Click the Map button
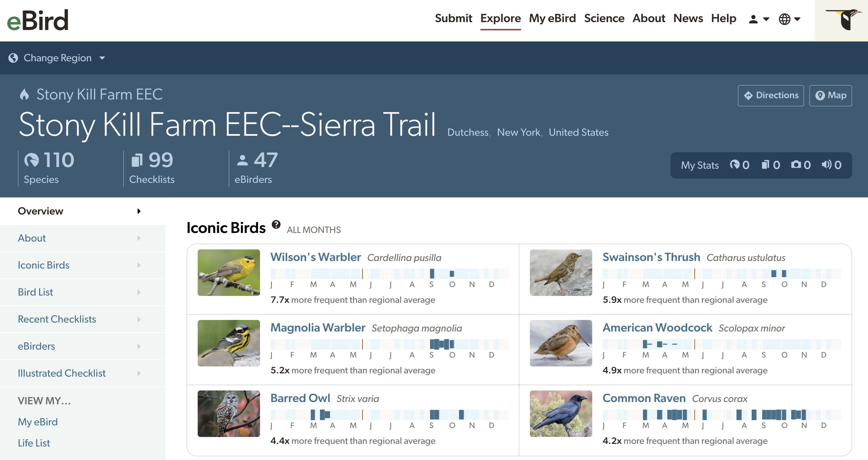This screenshot has width=868, height=460. (x=831, y=95)
